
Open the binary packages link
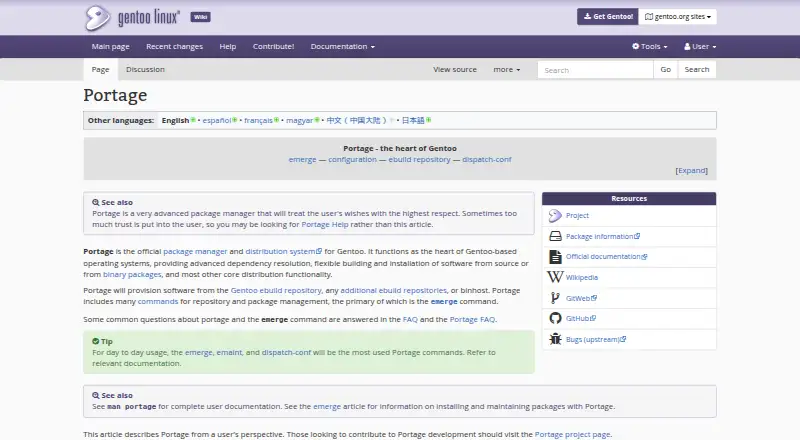[132, 275]
